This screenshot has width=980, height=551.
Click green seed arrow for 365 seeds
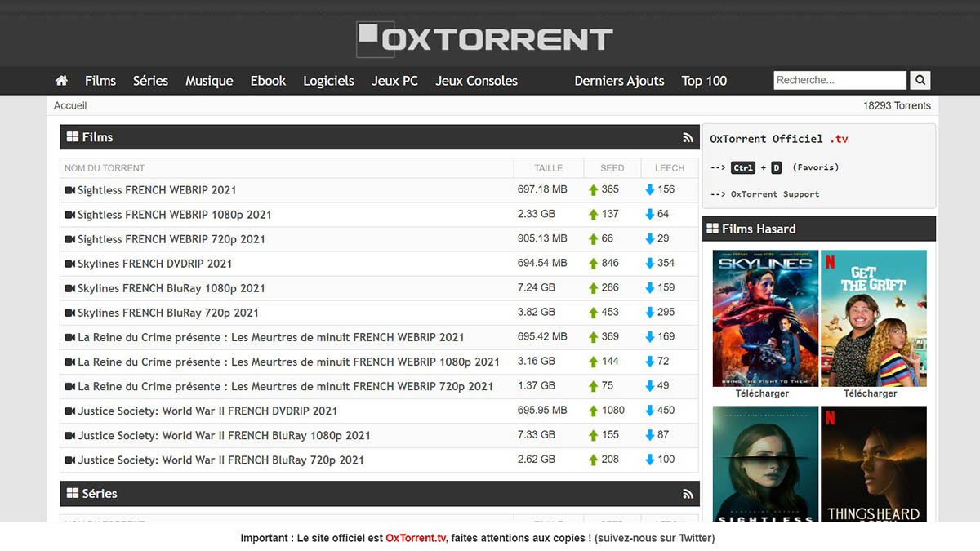[594, 190]
